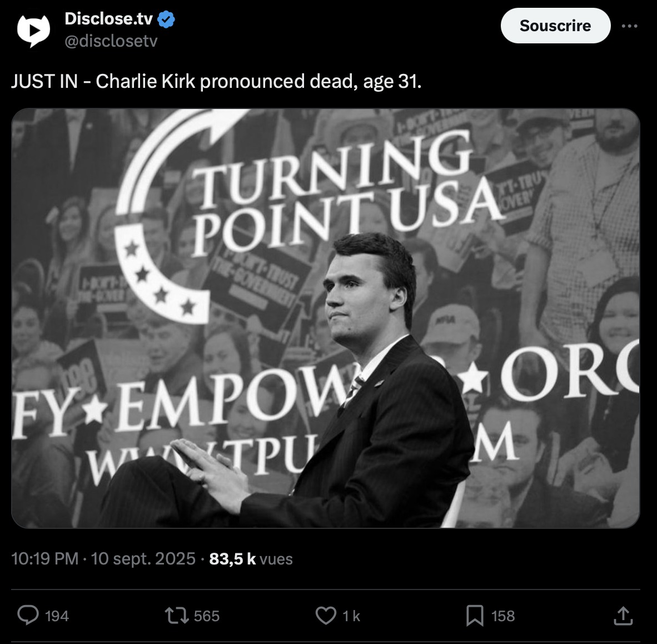Image resolution: width=657 pixels, height=644 pixels.
Task: Click the blue verified badge
Action: coord(166,19)
